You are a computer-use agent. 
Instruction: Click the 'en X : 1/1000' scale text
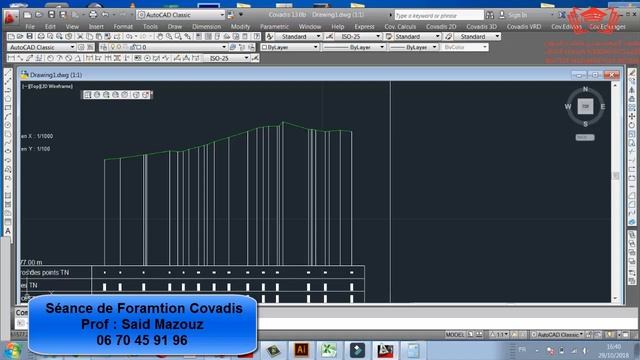click(37, 136)
